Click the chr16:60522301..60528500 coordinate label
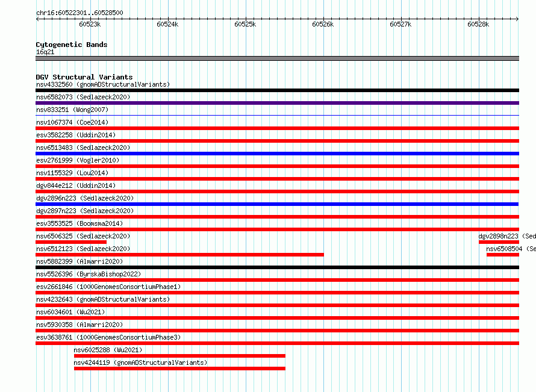This screenshot has height=392, width=536. 79,13
